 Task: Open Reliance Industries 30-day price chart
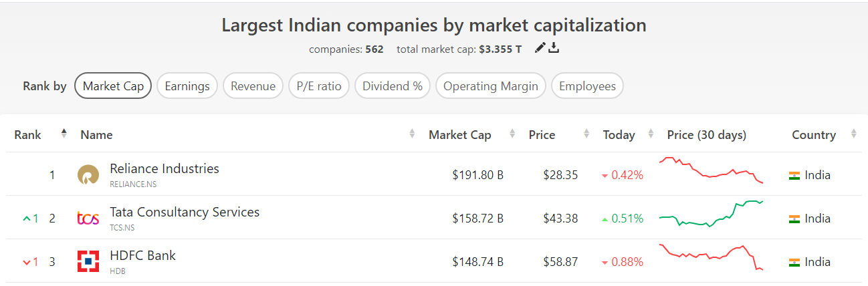click(711, 171)
